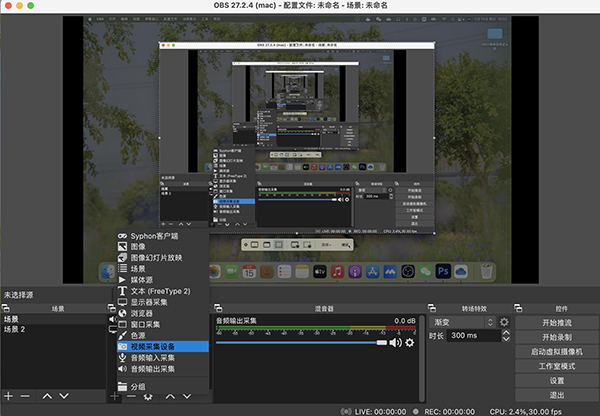Click the 媒体源 play-triangle icon

[x=122, y=280]
